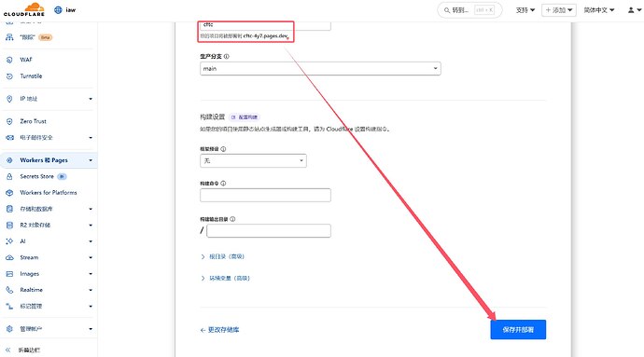Viewport: 644px width, 357px height.
Task: Open the add dropdown menu
Action: pyautogui.click(x=559, y=10)
